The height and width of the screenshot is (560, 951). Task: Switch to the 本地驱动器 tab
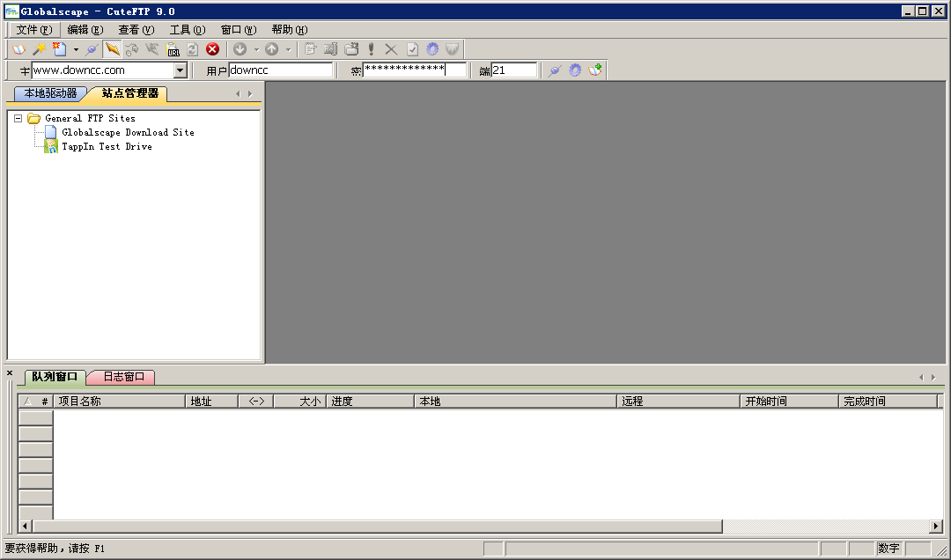click(x=50, y=93)
